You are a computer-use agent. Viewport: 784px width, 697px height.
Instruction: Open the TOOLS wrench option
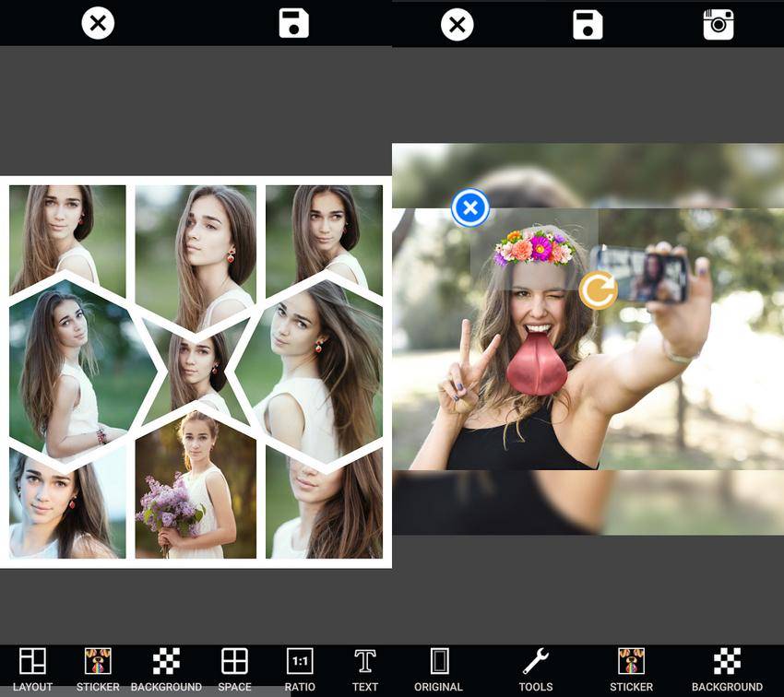(536, 669)
